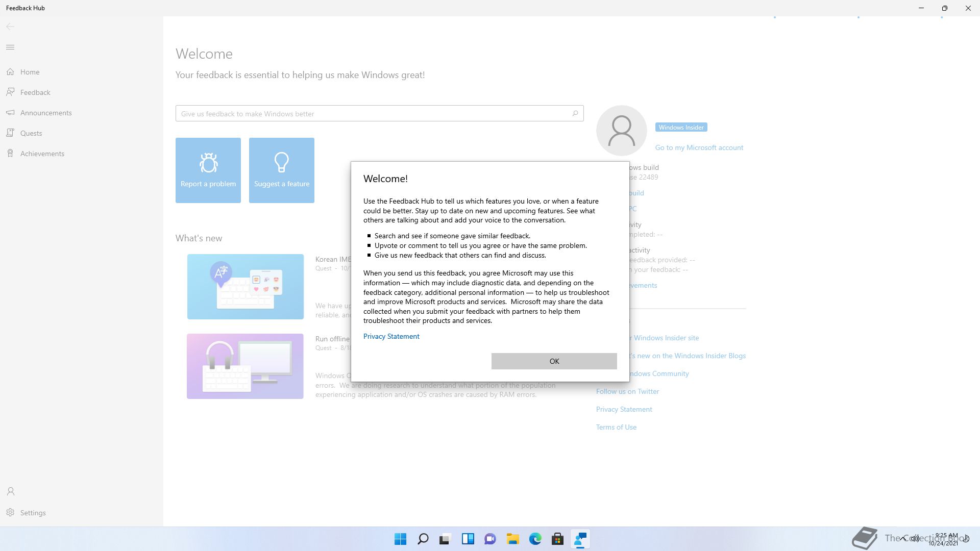Click the Run offline quest title
Image resolution: width=980 pixels, height=551 pixels.
(333, 339)
